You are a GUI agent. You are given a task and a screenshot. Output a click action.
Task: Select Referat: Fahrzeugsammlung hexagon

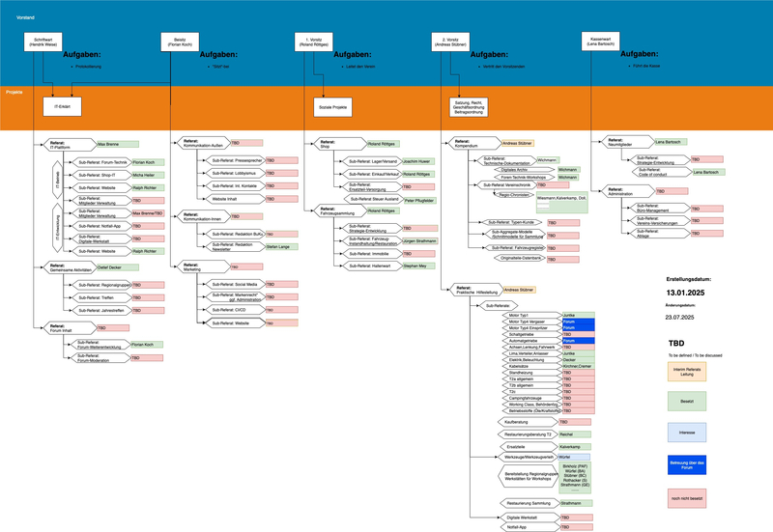click(341, 210)
